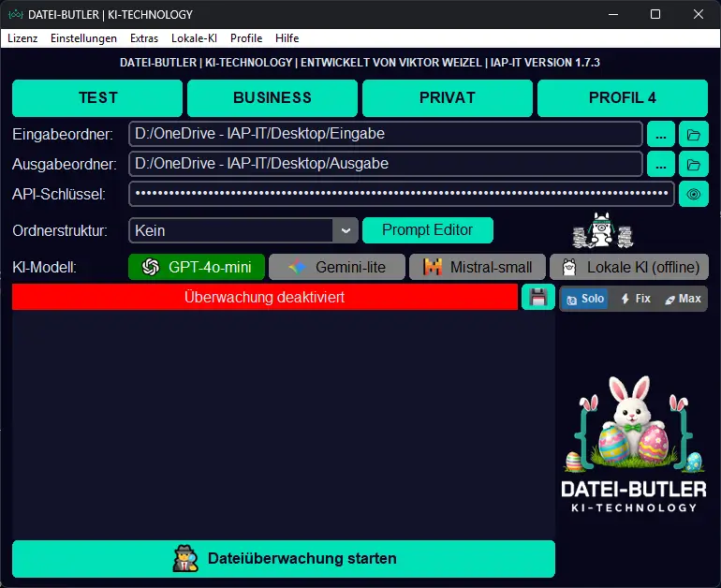Browse Eingabeordner with the three-dots button
This screenshot has height=588, width=721.
[661, 134]
